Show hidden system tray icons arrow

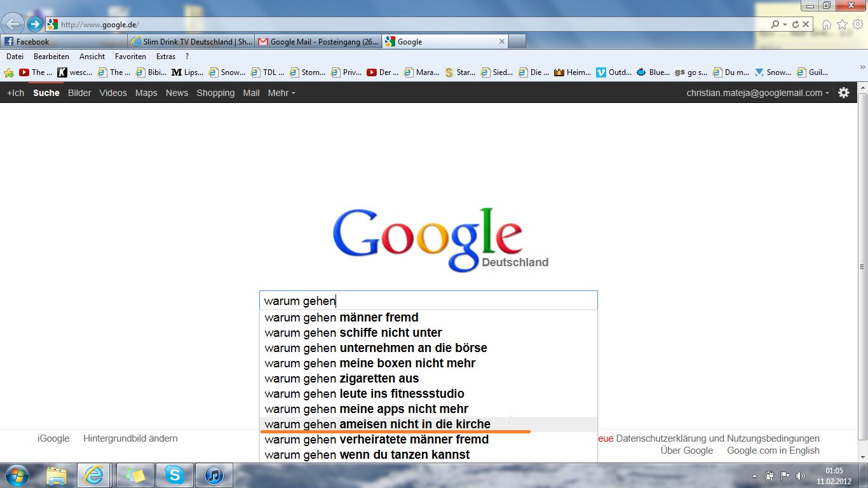pos(754,475)
